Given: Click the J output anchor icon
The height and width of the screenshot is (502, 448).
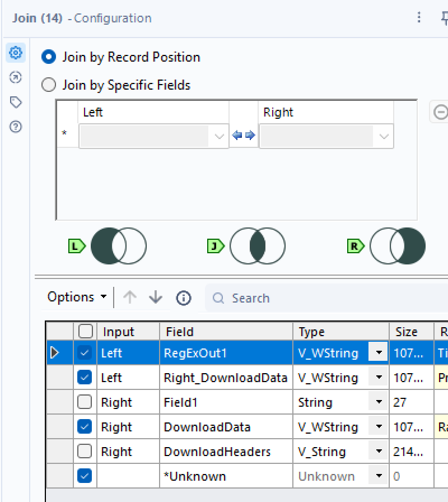Looking at the screenshot, I should coord(216,246).
